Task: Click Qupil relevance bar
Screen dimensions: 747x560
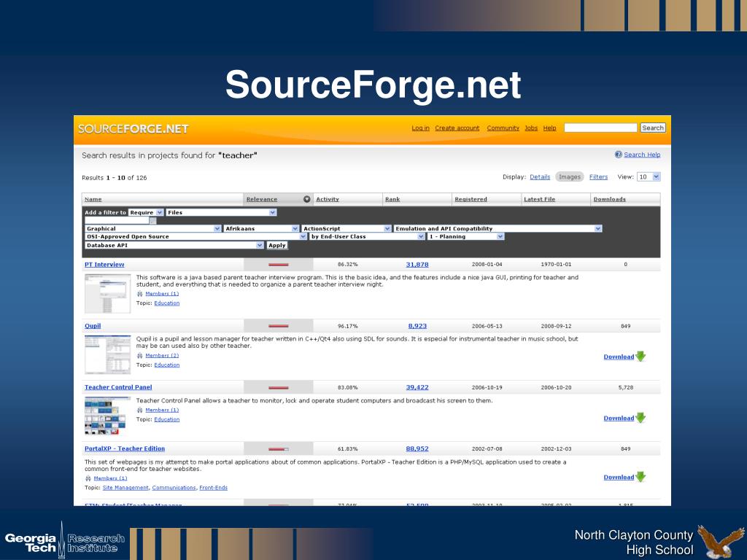Action: pyautogui.click(x=278, y=326)
